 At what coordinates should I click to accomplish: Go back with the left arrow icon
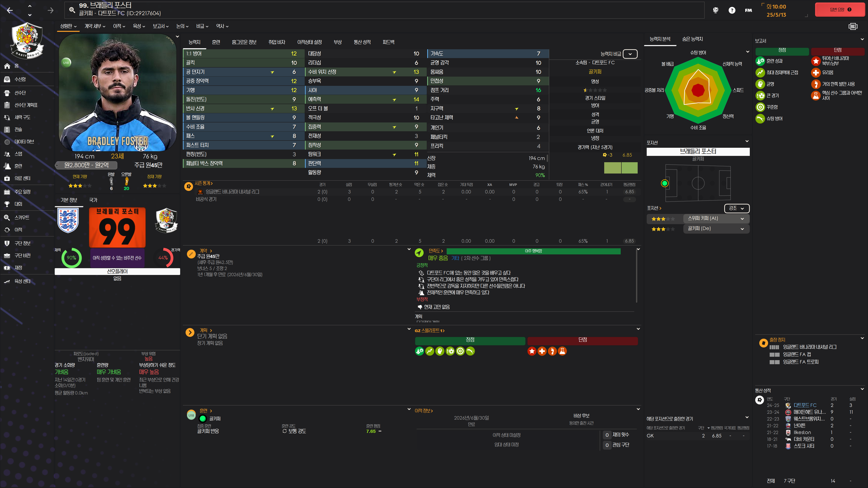10,10
